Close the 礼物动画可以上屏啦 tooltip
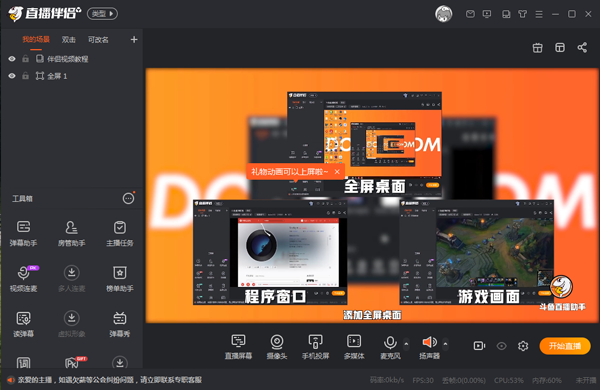The width and height of the screenshot is (600, 390). 337,172
